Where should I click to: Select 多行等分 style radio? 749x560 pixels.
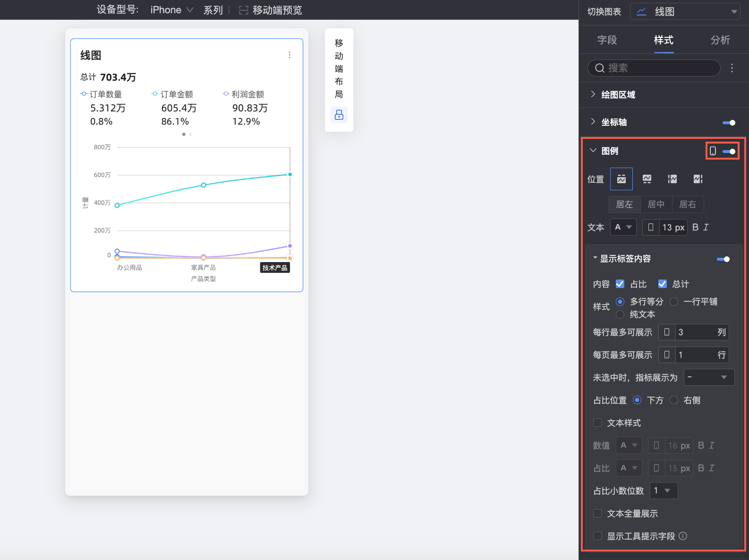620,302
